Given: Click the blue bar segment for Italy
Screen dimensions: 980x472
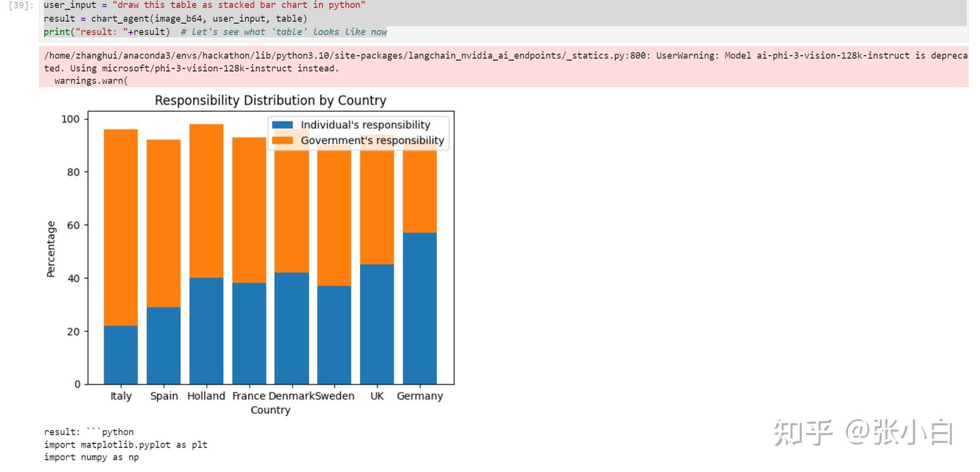Looking at the screenshot, I should pyautogui.click(x=121, y=355).
